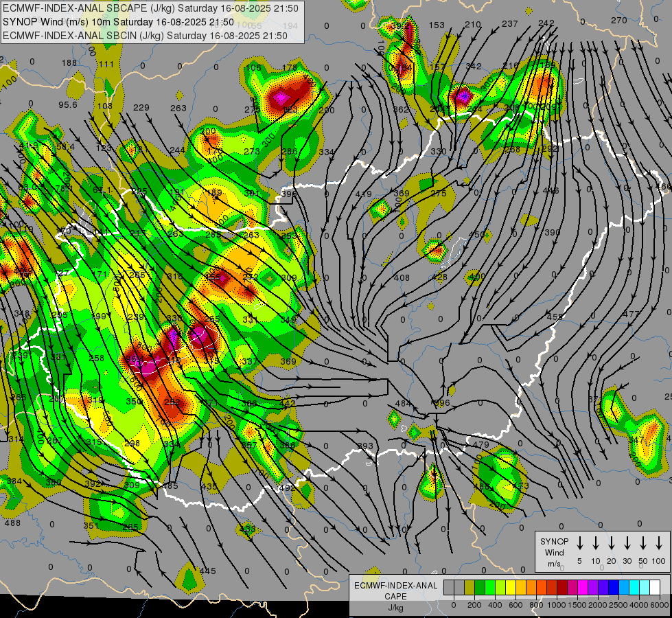Click the SYNOP Wind 10m header line

coord(118,22)
